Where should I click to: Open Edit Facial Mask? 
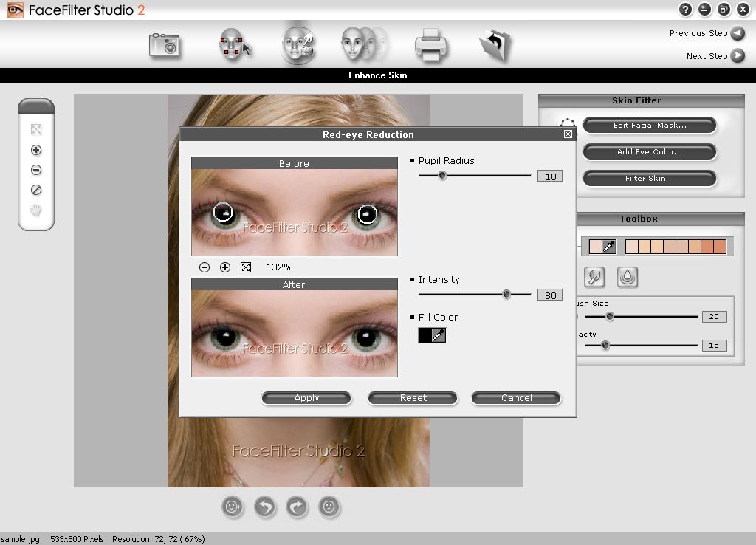[650, 125]
